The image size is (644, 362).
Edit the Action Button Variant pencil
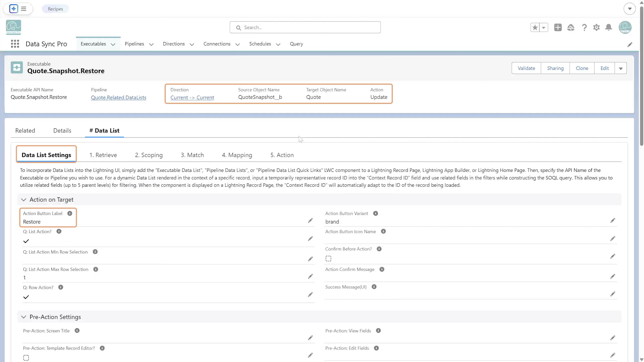click(x=612, y=220)
